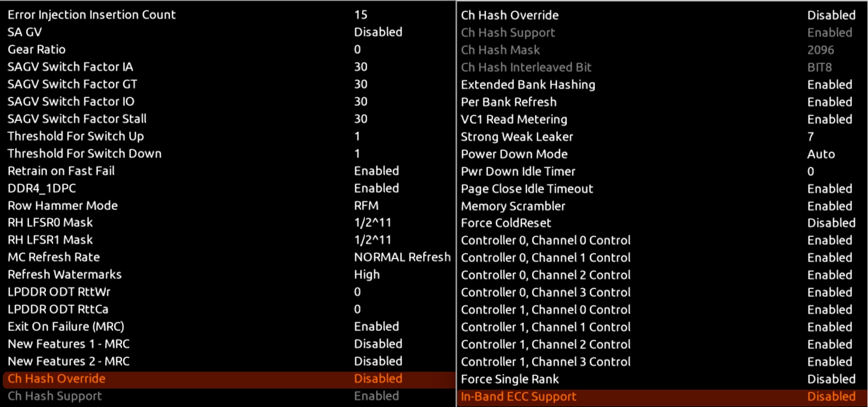
Task: Open Power Down Mode dropdown
Action: point(820,154)
